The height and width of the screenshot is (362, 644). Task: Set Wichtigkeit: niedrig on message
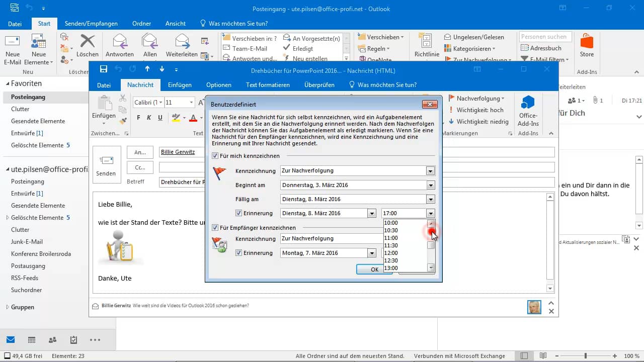coord(478,122)
